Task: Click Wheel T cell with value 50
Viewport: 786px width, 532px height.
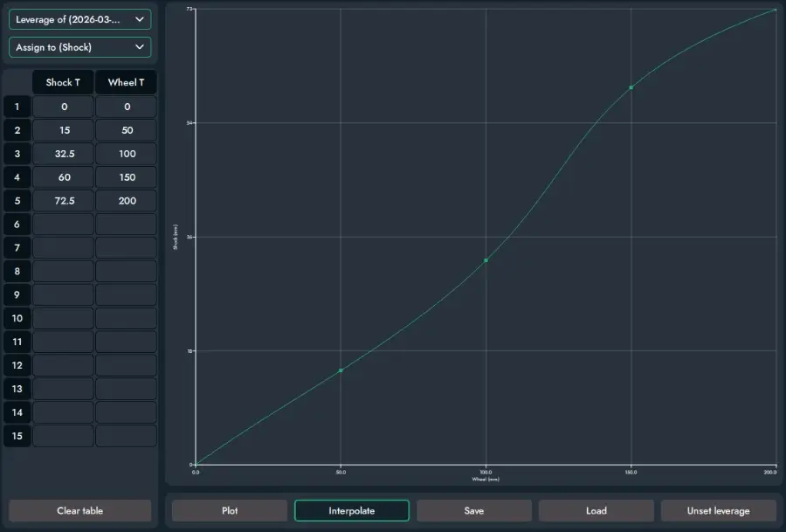Action: 127,130
